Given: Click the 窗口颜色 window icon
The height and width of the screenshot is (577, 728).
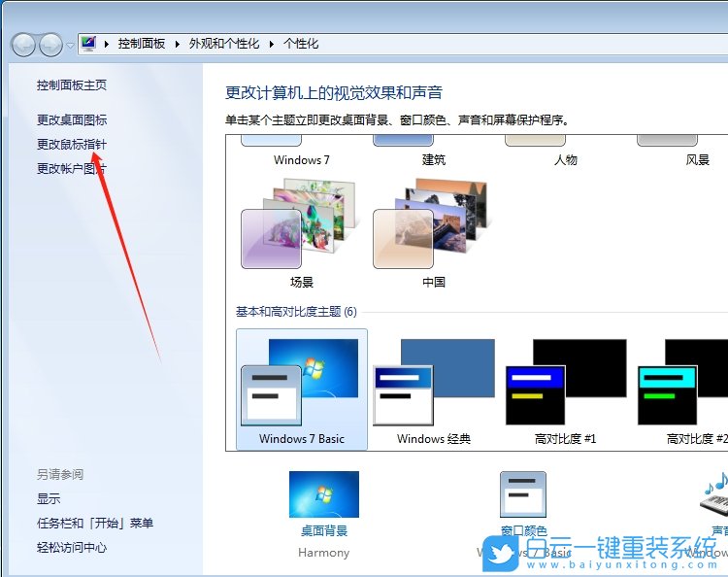Looking at the screenshot, I should tap(523, 494).
